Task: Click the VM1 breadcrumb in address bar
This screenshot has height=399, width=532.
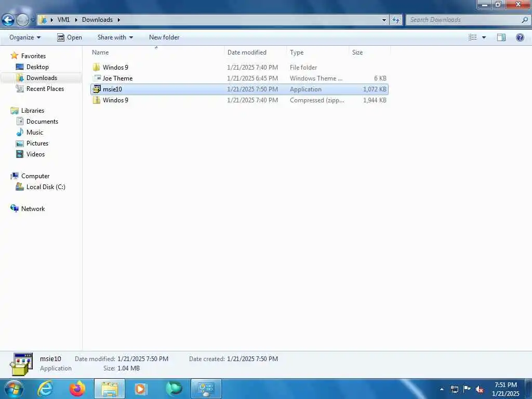Action: [x=63, y=20]
